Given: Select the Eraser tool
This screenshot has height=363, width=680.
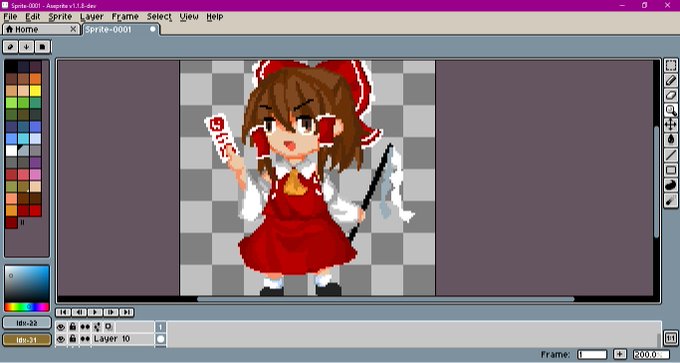Looking at the screenshot, I should (670, 95).
